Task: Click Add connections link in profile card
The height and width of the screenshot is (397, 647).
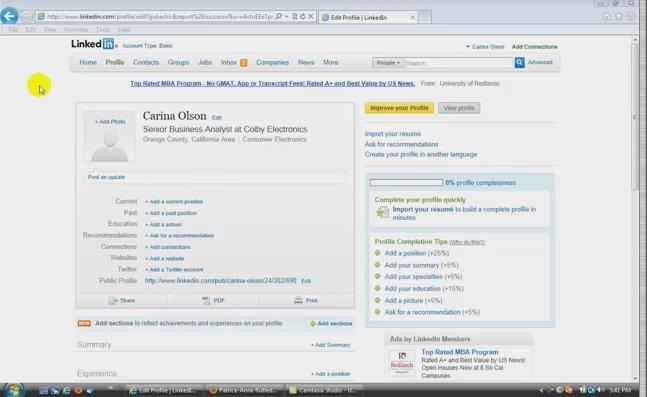Action: 168,247
